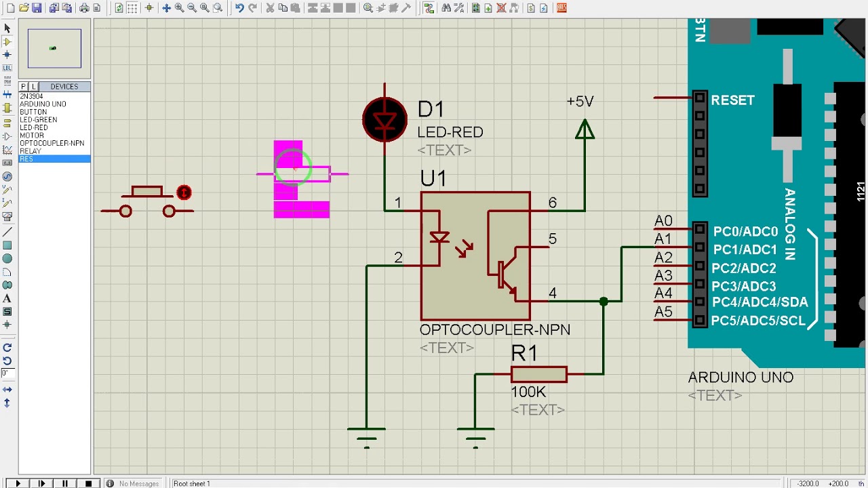
Task: Select the Junction dot mode tool
Action: pos(7,54)
